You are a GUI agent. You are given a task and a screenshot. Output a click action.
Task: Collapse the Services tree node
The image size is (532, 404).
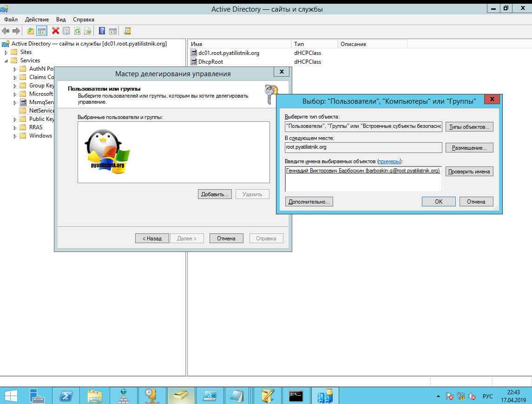7,60
